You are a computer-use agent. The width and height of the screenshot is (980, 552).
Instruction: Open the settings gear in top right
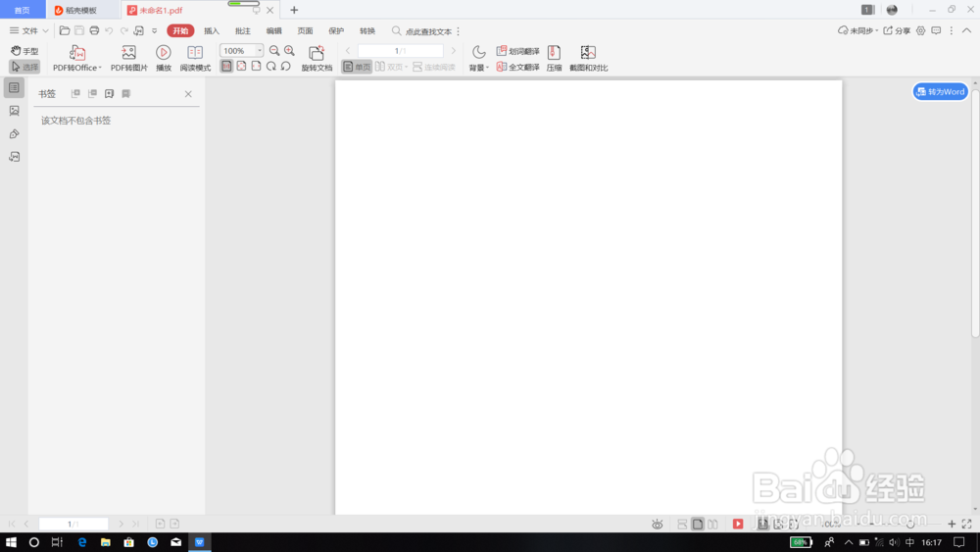point(920,30)
